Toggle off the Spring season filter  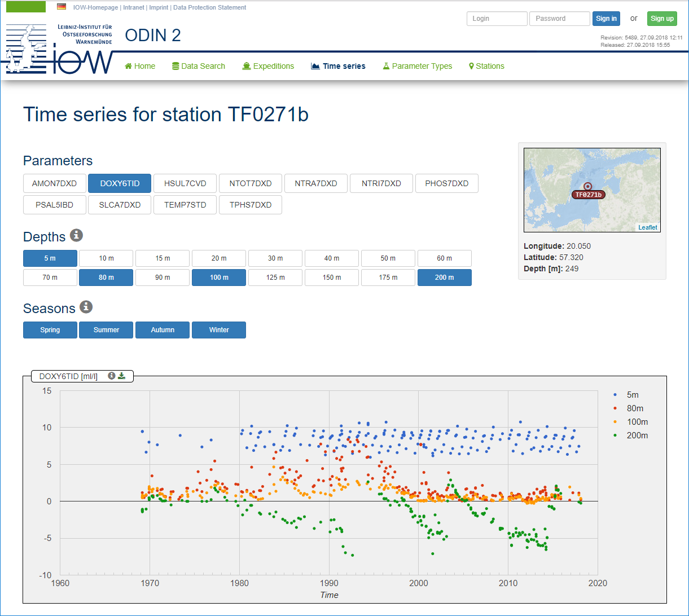tap(50, 330)
